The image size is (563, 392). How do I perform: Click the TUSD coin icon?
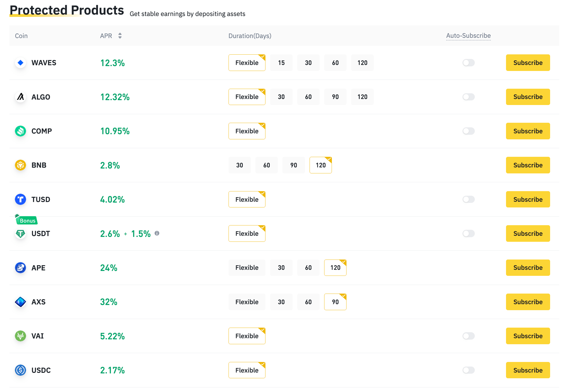coord(20,199)
